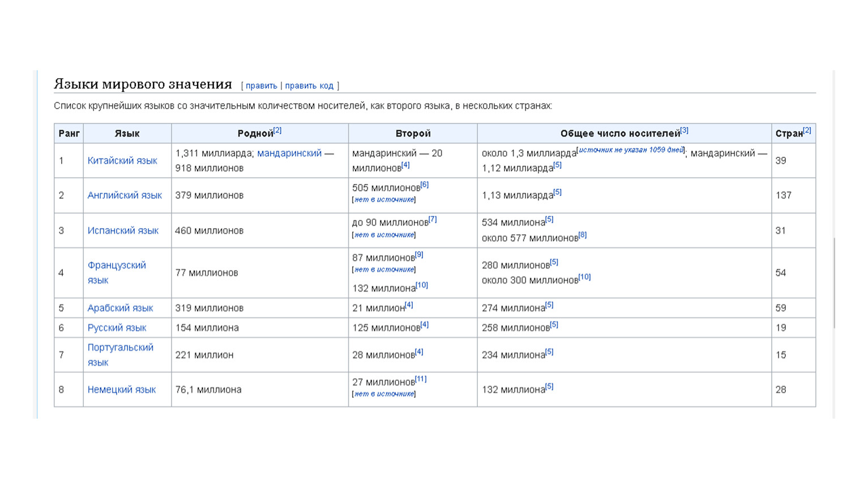Open the Русский язык link

[x=117, y=328]
